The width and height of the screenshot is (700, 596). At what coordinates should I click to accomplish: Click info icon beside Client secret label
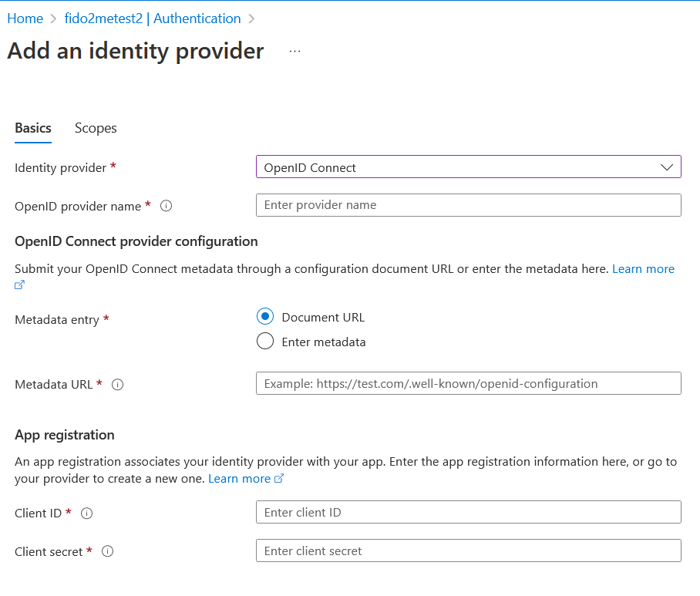tap(108, 551)
